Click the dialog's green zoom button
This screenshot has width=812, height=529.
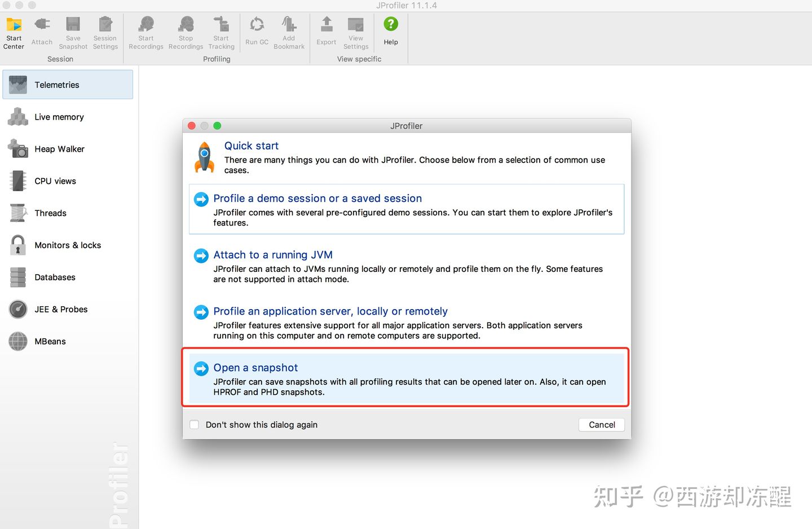(x=217, y=126)
